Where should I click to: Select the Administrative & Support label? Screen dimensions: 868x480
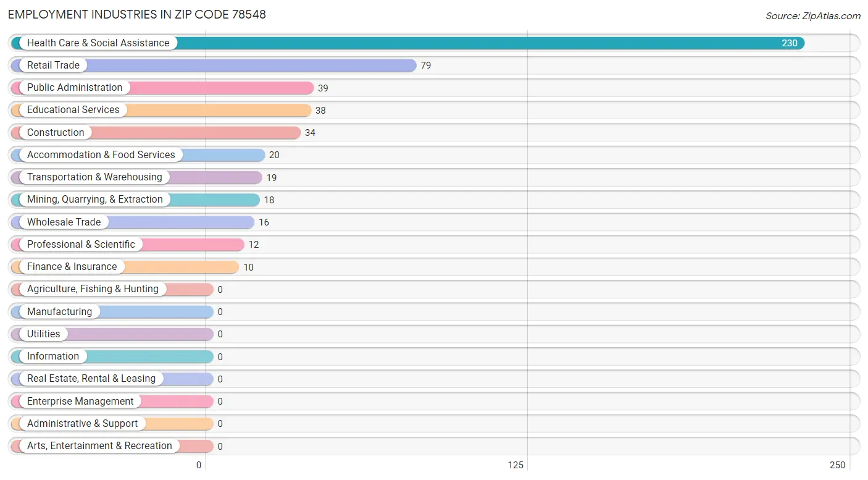83,423
